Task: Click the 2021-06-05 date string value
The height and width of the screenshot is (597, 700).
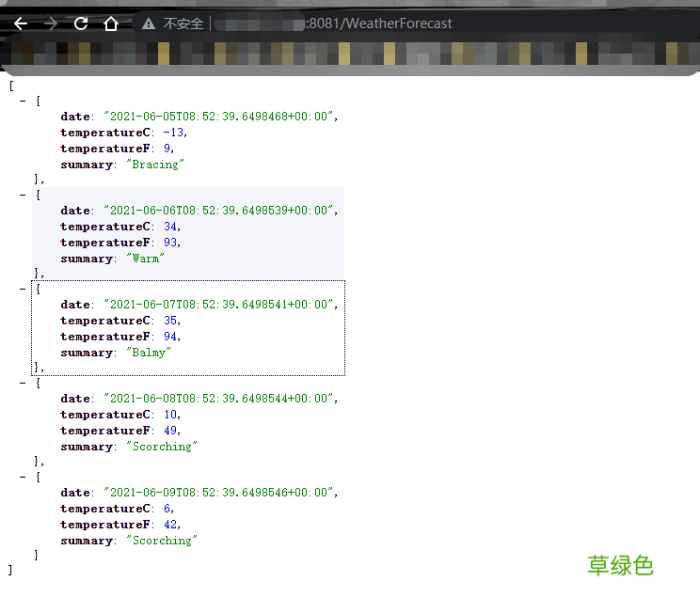Action: tap(218, 117)
